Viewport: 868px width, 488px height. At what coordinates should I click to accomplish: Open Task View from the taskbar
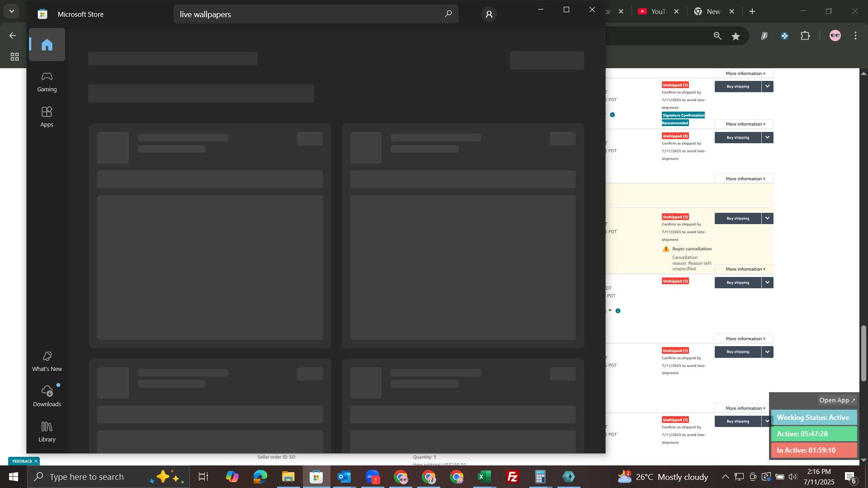pos(203,477)
